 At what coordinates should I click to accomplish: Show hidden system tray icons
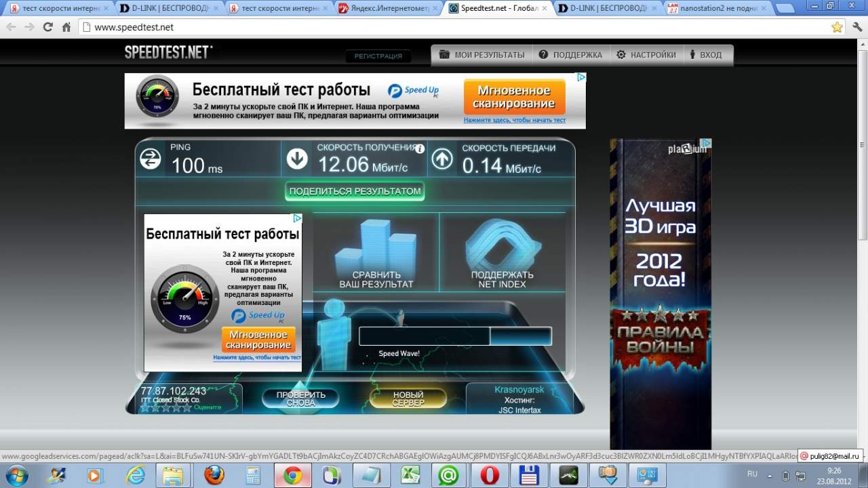coord(770,474)
